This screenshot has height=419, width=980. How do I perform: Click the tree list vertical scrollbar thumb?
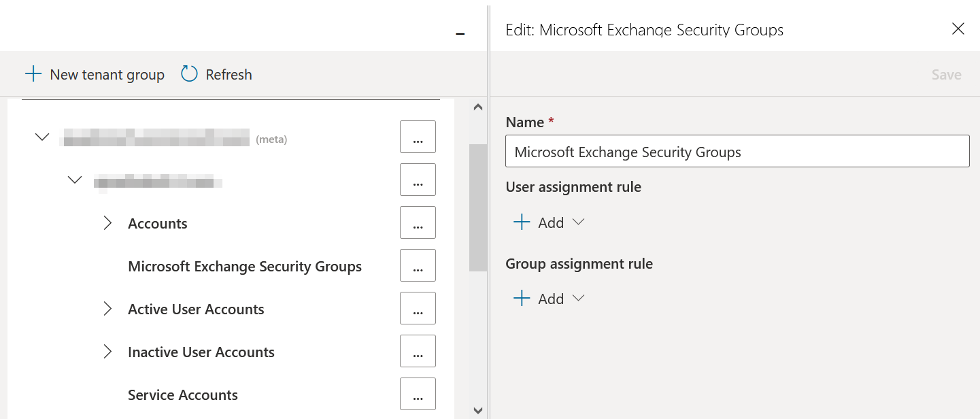478,207
